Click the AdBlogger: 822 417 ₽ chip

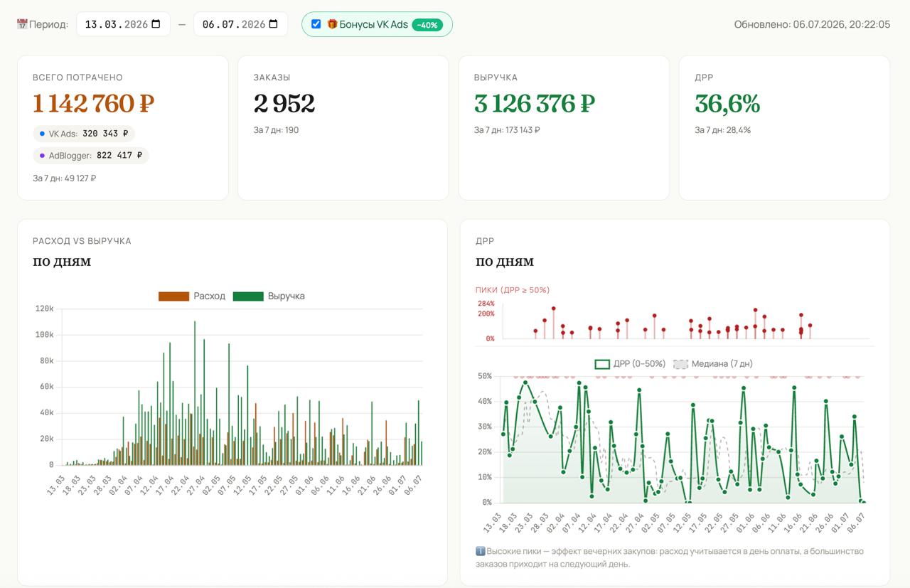tap(91, 156)
